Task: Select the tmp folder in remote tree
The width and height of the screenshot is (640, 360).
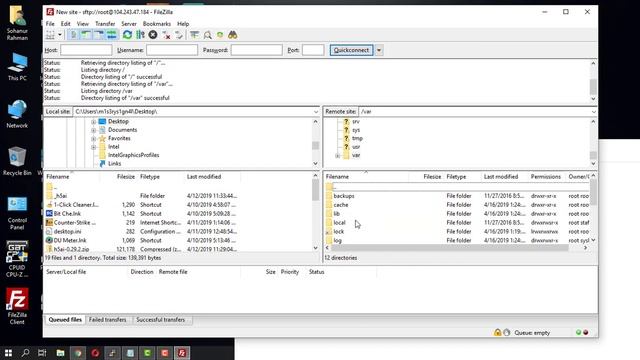Action: [357, 138]
